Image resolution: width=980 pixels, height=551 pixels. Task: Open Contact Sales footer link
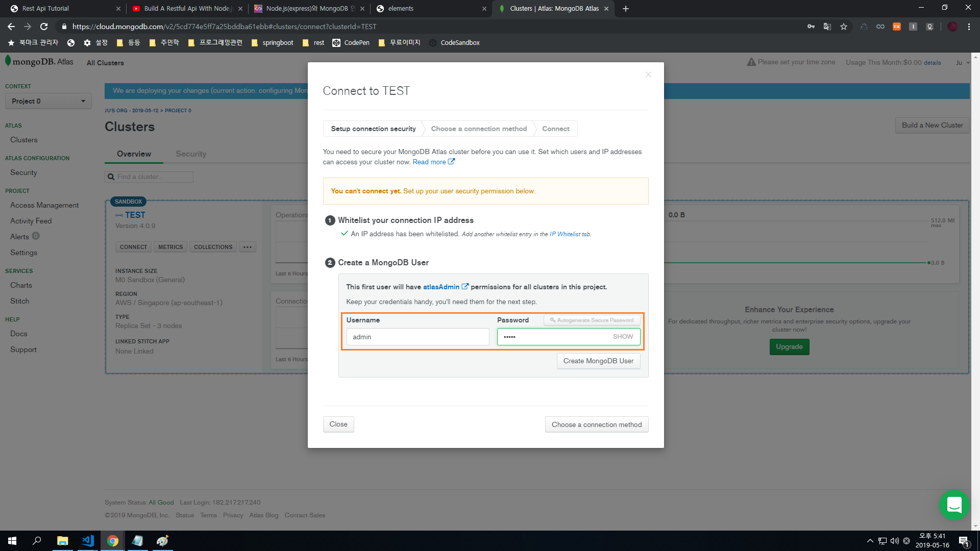click(x=305, y=515)
